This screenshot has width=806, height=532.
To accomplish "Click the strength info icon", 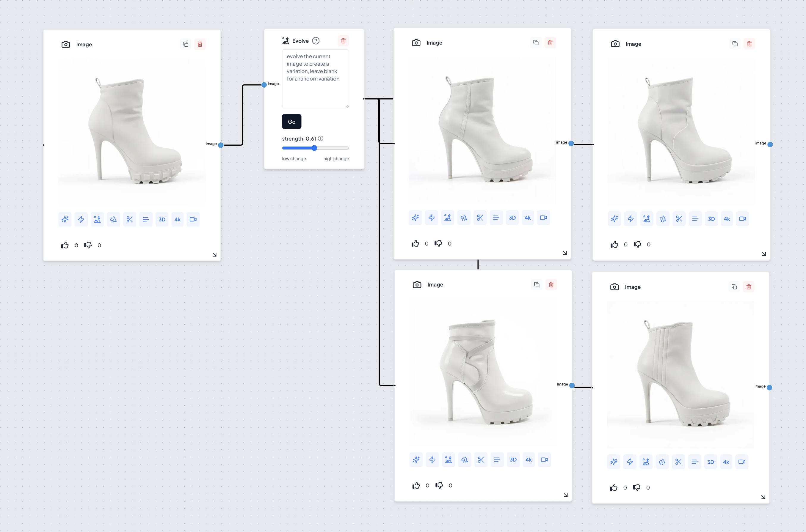I will tap(321, 138).
